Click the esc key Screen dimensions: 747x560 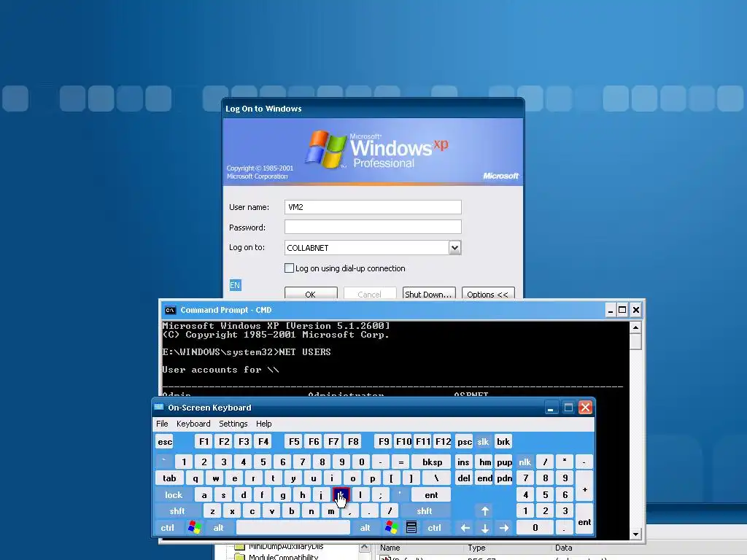tap(165, 441)
